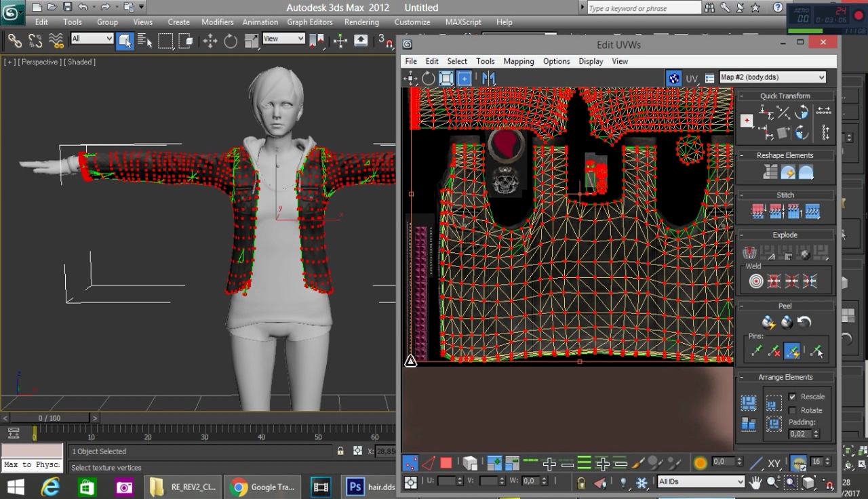Viewport: 868px width, 499px height.
Task: Click the time slider 0 / 100 handle
Action: [x=49, y=418]
